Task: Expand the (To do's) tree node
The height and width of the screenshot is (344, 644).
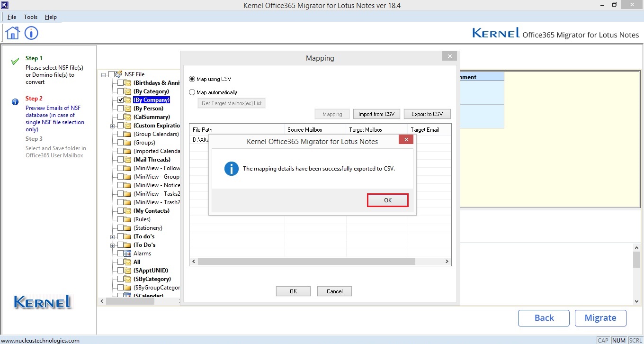Action: click(x=113, y=237)
